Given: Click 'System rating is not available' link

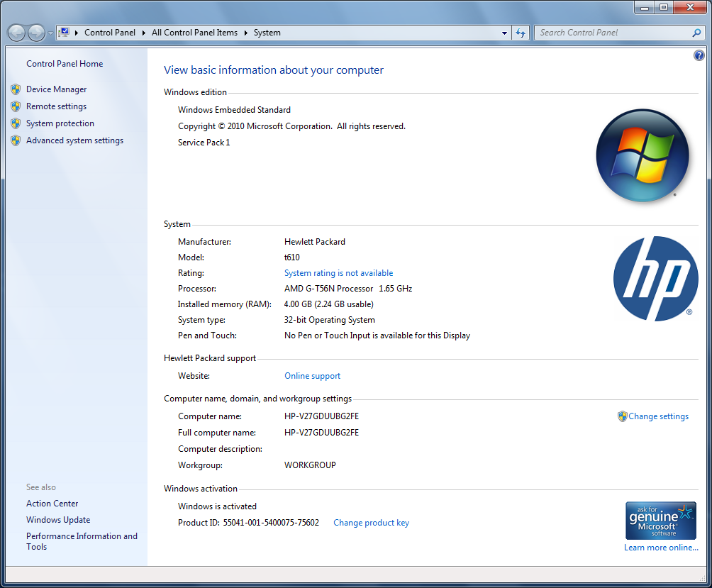Looking at the screenshot, I should tap(338, 273).
